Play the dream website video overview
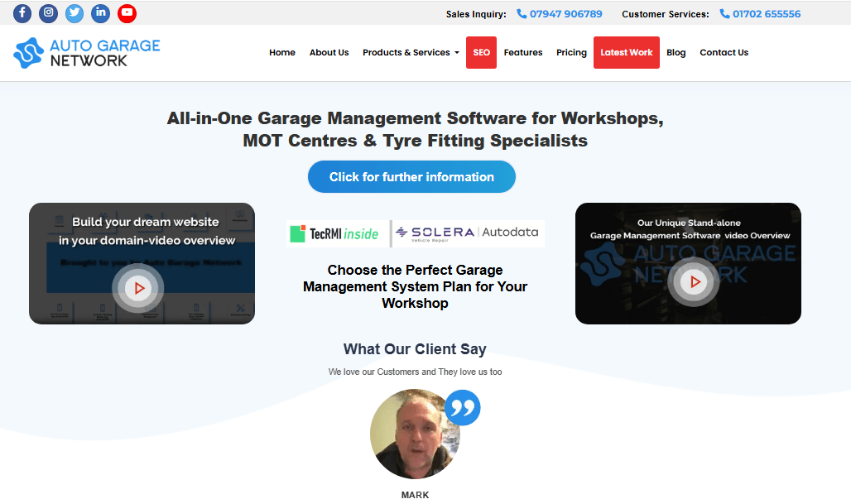Screen dimensions: 851x504 (140, 288)
